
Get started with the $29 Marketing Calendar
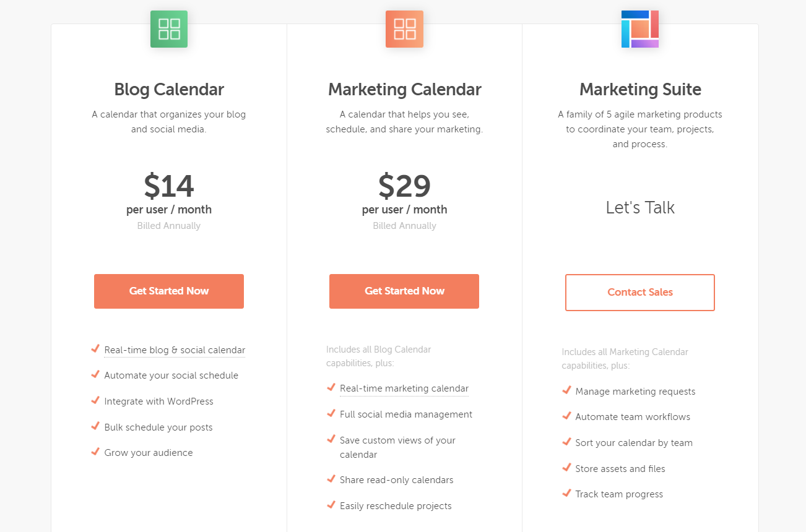tap(404, 291)
